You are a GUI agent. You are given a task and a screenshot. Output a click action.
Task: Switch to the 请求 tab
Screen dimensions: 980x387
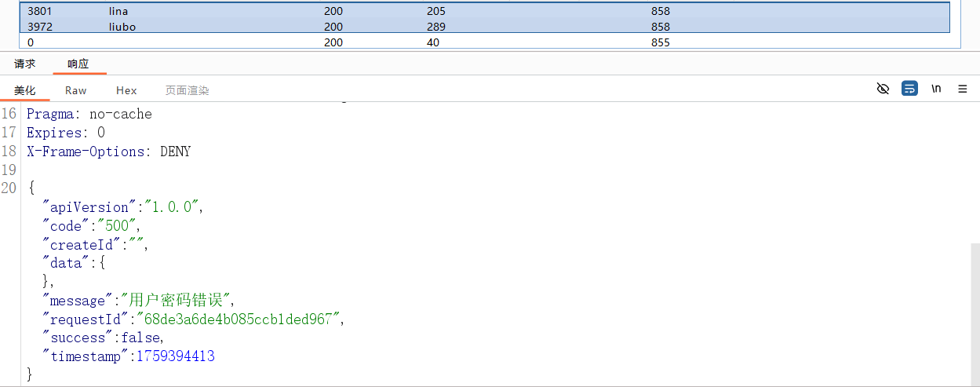pyautogui.click(x=25, y=64)
